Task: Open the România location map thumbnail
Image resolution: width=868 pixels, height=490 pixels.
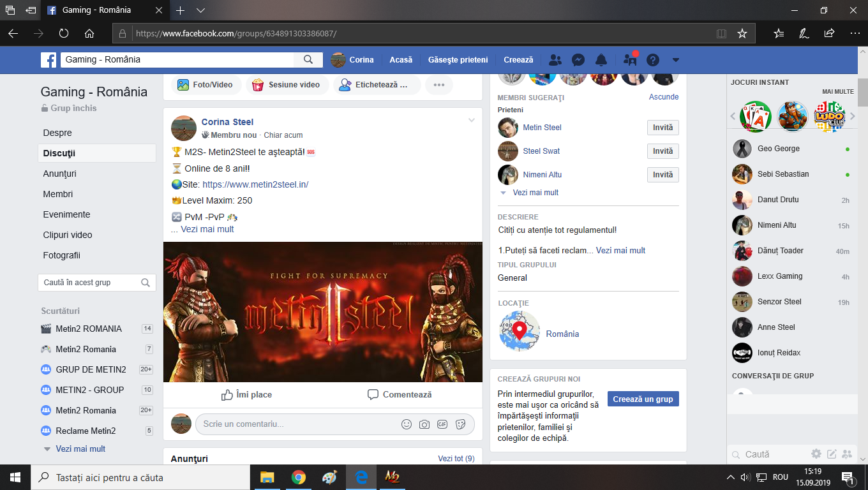Action: pos(520,331)
